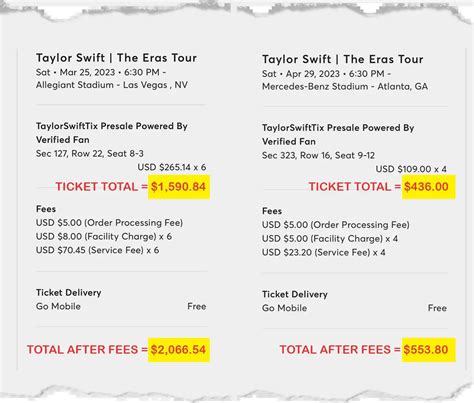Click the left Fees heading
Screen dimensions: 474x403
point(46,209)
